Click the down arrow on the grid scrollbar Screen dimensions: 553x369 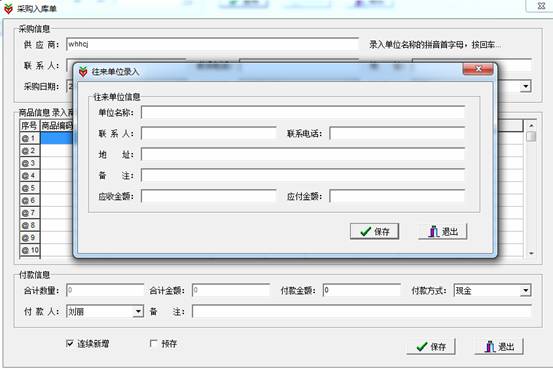(531, 253)
